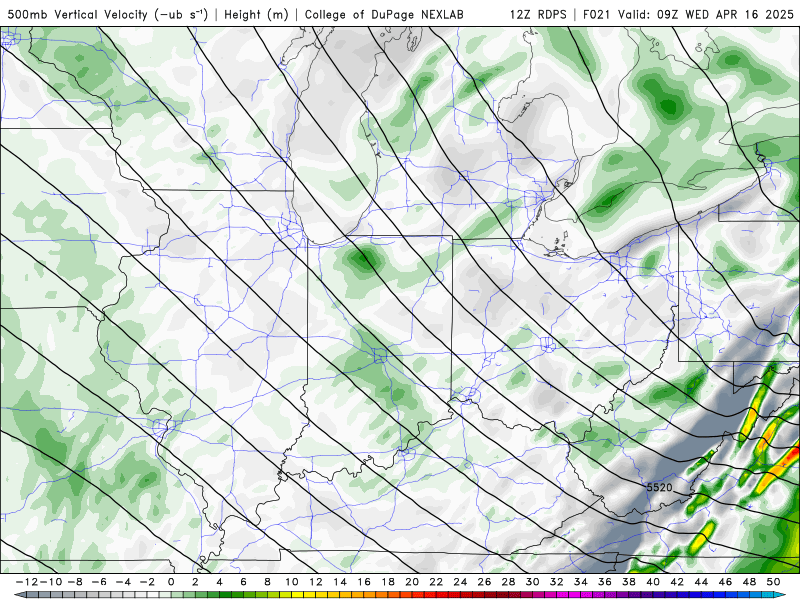Image resolution: width=800 pixels, height=600 pixels.
Task: Click the '5520' height contour label
Action: click(659, 487)
